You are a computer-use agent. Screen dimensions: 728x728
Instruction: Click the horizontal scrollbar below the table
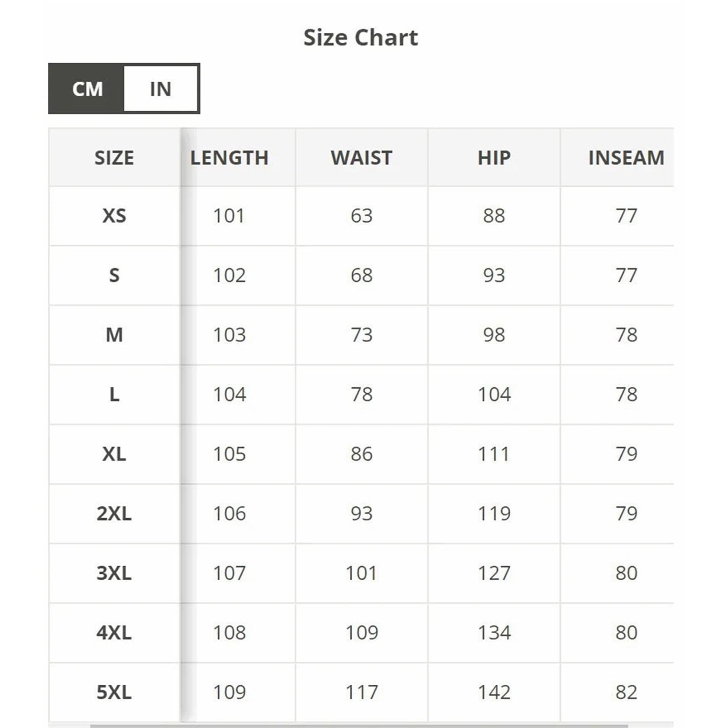358,725
